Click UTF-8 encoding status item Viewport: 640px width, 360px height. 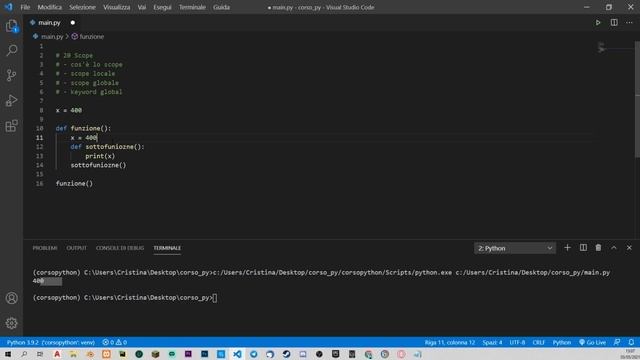click(x=517, y=342)
